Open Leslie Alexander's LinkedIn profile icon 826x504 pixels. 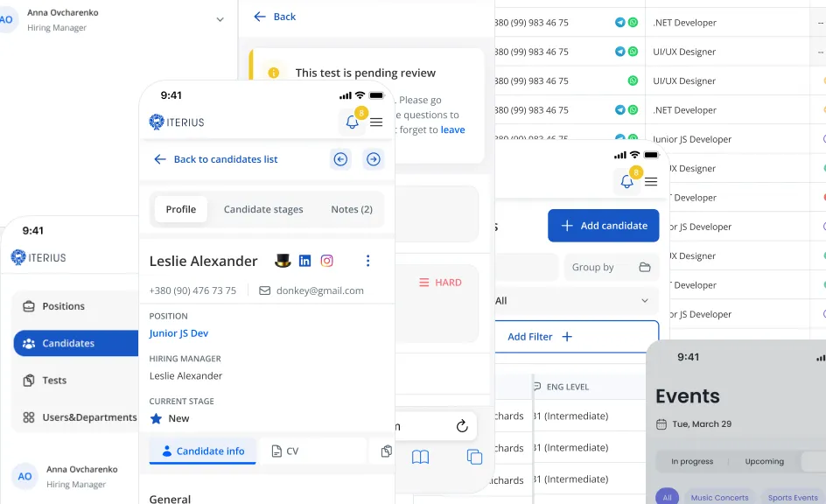click(304, 261)
